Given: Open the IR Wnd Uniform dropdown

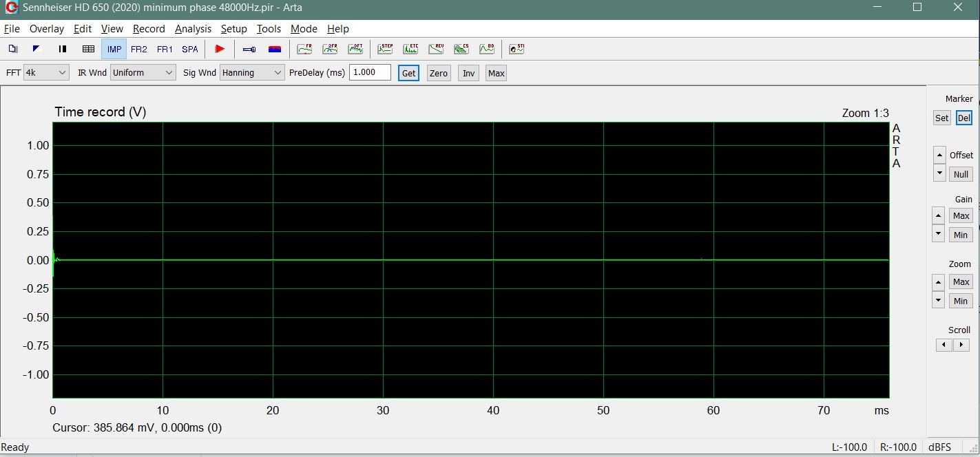Looking at the screenshot, I should [x=143, y=72].
